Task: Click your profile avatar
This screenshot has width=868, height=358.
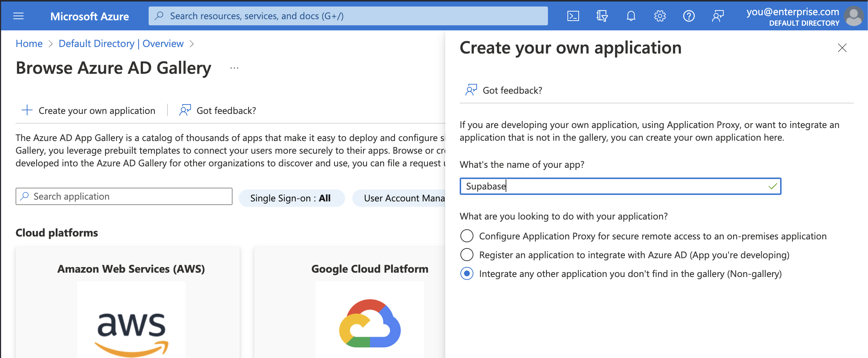Action: coord(854,16)
